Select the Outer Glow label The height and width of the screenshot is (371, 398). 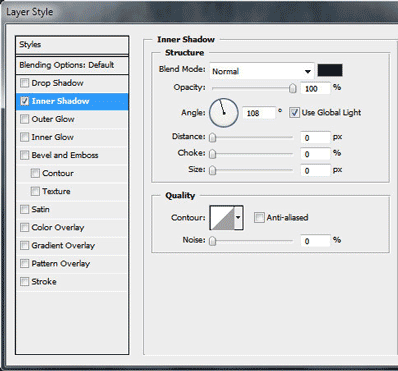(53, 119)
